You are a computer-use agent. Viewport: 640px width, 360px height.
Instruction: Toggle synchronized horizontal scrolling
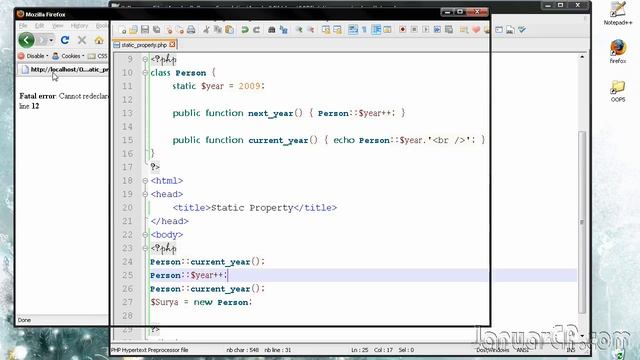tap(337, 30)
